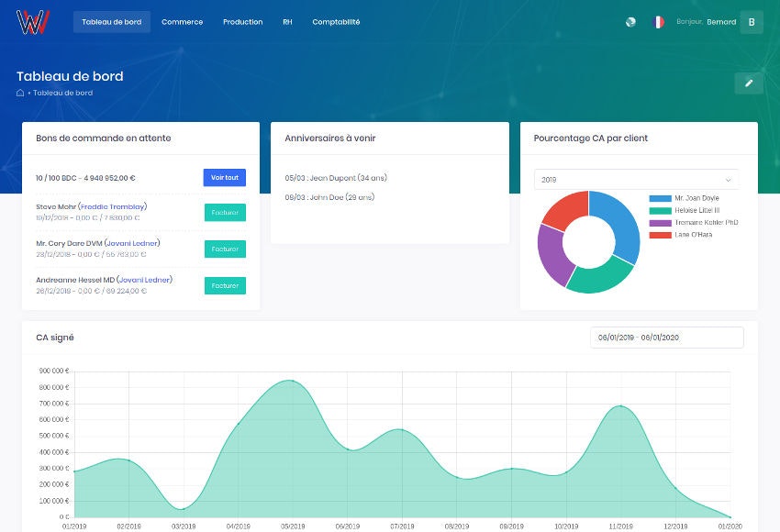Click Facturer for Steve Mohr
780x532 pixels.
(225, 212)
